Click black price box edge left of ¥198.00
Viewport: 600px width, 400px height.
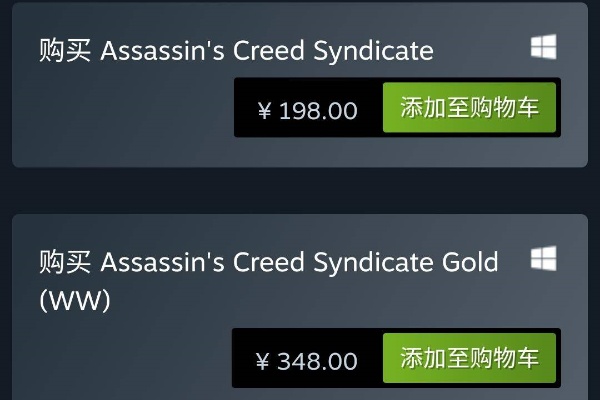pyautogui.click(x=241, y=110)
